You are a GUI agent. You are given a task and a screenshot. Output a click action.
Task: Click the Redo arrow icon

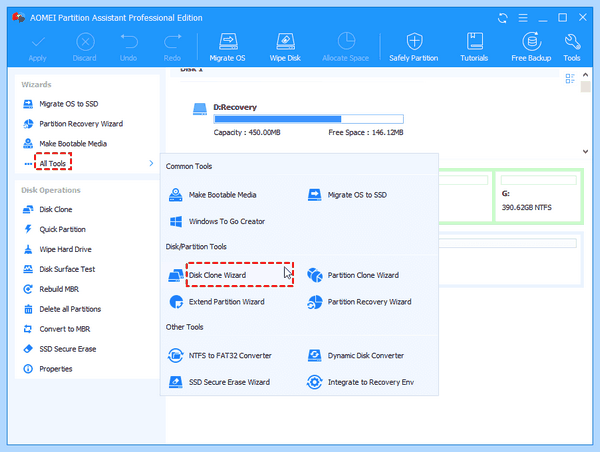pos(173,42)
